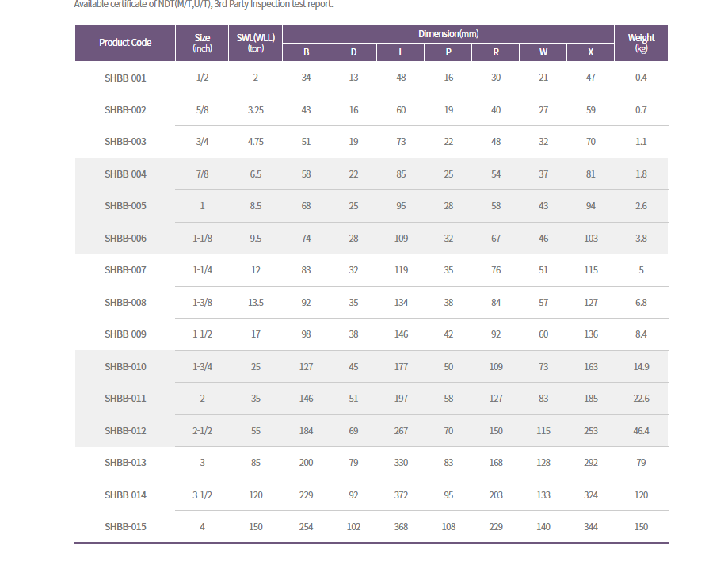
Task: Select product code SHBB-001
Action: click(x=125, y=78)
